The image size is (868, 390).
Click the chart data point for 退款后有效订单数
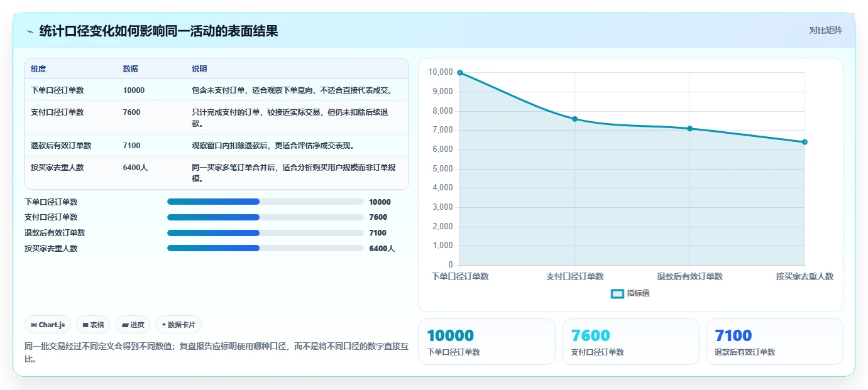pos(689,129)
